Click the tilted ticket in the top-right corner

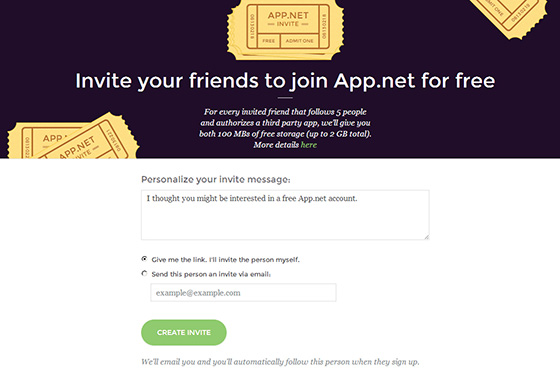pyautogui.click(x=509, y=16)
